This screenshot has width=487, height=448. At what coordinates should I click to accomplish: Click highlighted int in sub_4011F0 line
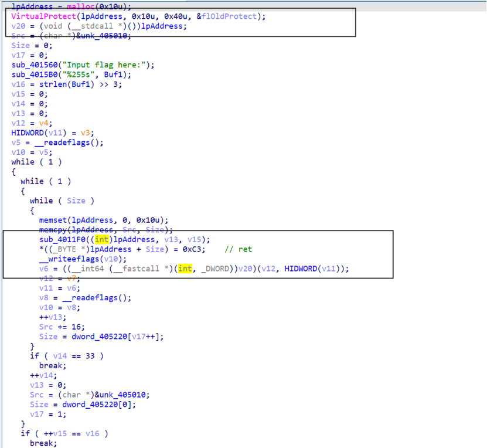point(101,239)
